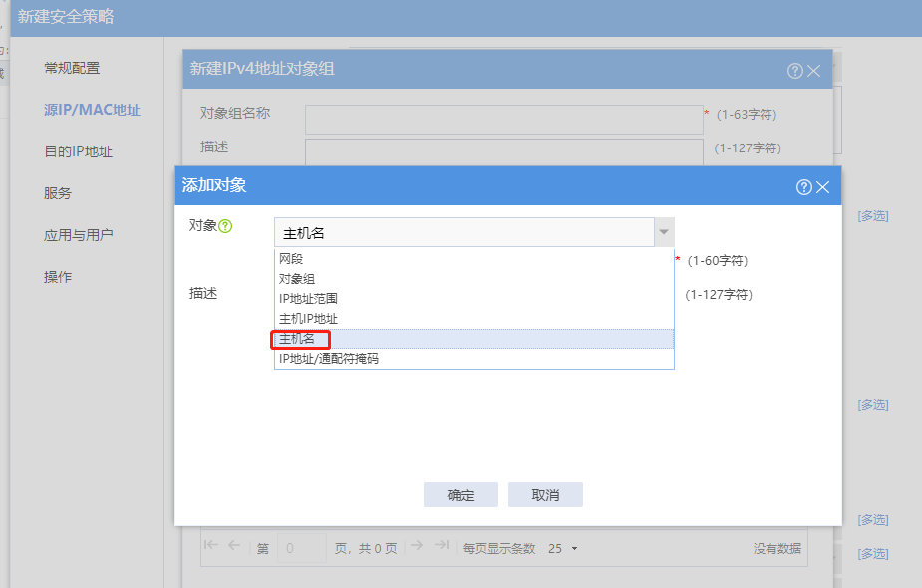Go to last page in pagination bar

(x=442, y=545)
